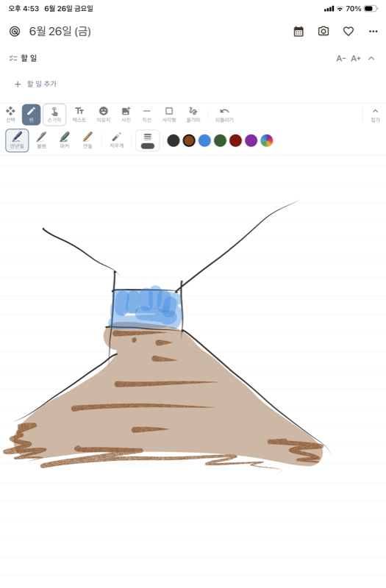The width and height of the screenshot is (386, 588).
Task: Tap the target icon beside the date
Action: point(15,32)
